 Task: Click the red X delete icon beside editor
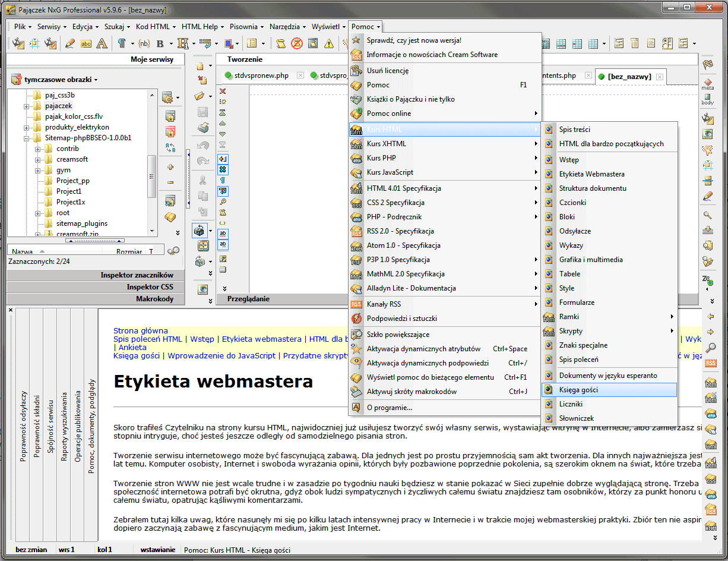point(223,91)
